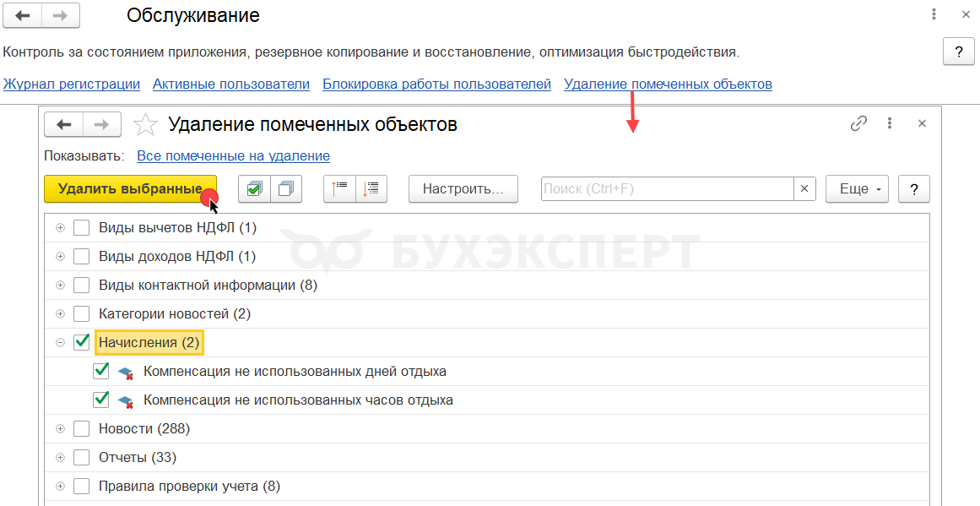The image size is (980, 506).
Task: Select the Новости (288) row label
Action: (x=144, y=428)
